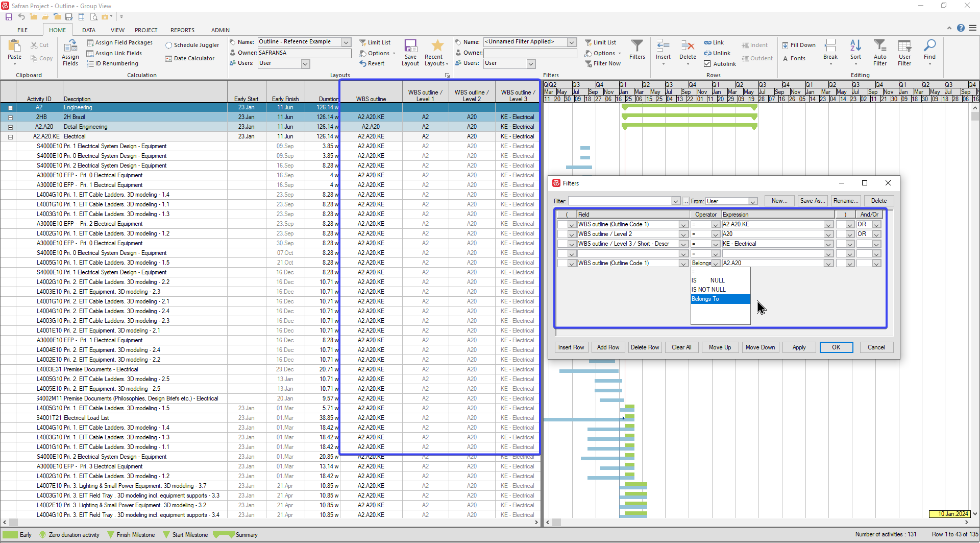Open the PROJECT ribbon tab
Viewport: 980px width, 543px height.
tap(146, 30)
